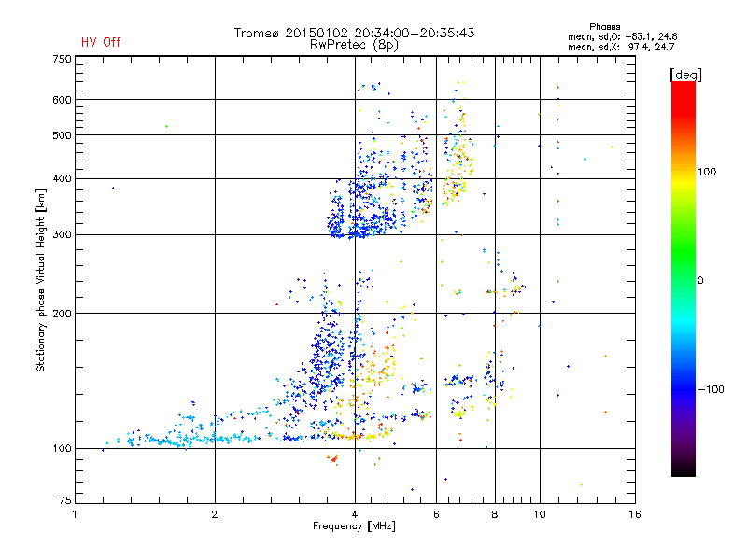This screenshot has height=560, width=747.
Task: Click the y-axis tick label '300'
Action: (x=62, y=234)
